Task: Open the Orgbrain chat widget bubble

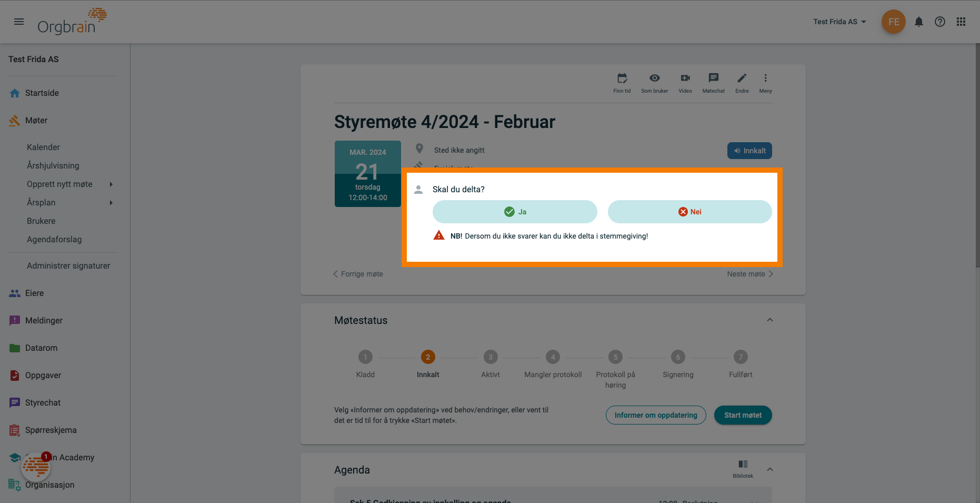Action: tap(36, 466)
